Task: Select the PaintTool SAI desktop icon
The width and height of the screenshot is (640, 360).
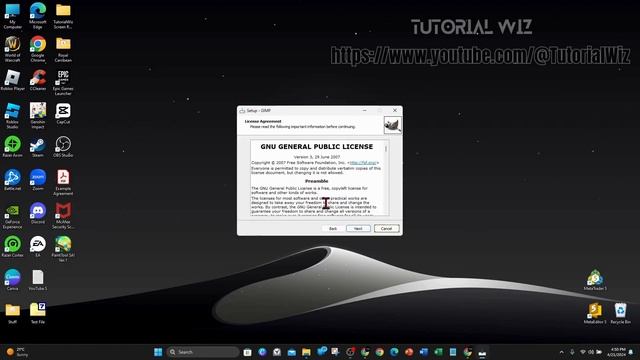Action: pos(63,249)
